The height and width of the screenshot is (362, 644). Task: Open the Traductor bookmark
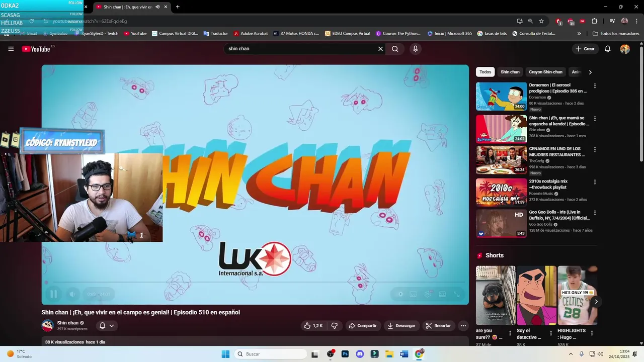click(x=216, y=34)
